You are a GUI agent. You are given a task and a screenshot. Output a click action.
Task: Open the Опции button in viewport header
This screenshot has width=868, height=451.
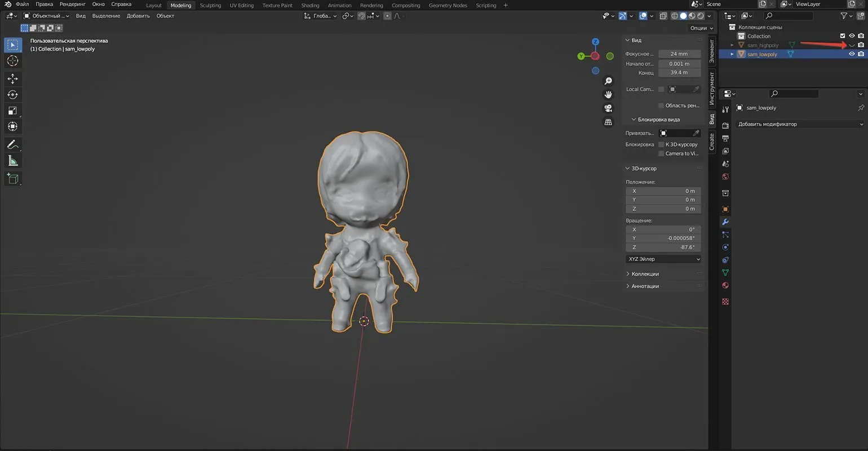701,28
